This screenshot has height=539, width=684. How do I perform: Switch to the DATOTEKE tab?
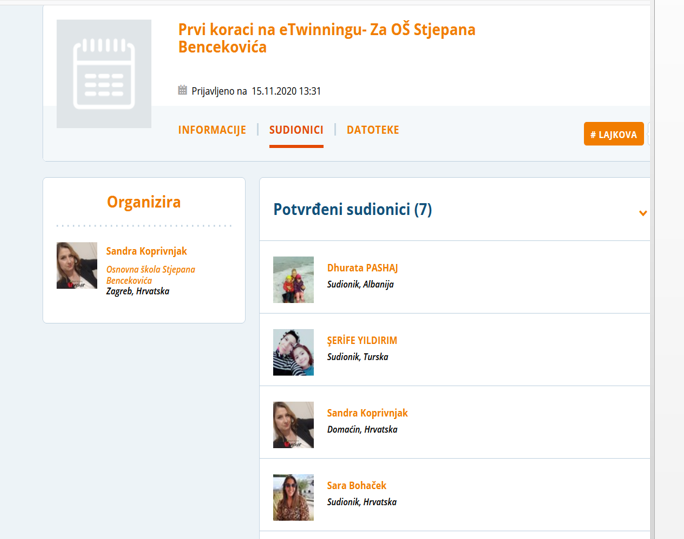[x=373, y=130]
